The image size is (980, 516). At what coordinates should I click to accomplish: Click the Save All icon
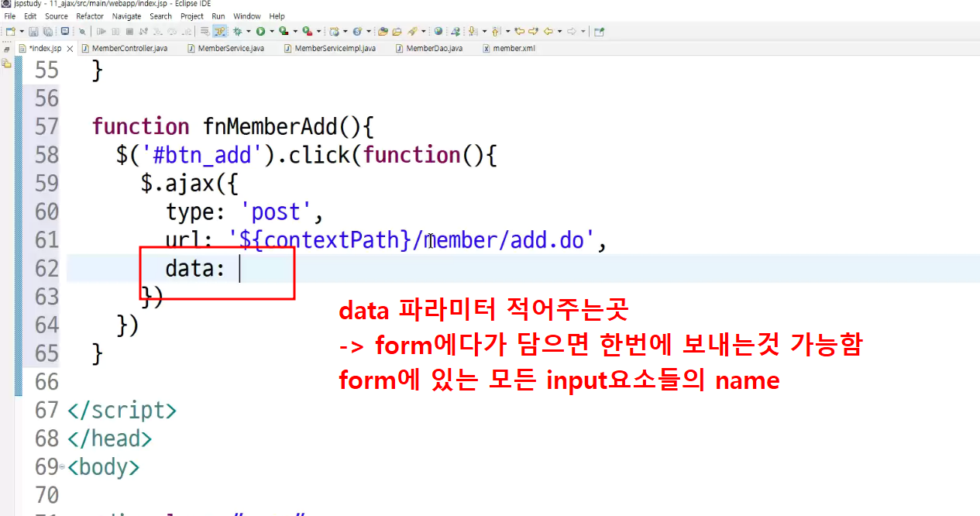click(x=48, y=32)
